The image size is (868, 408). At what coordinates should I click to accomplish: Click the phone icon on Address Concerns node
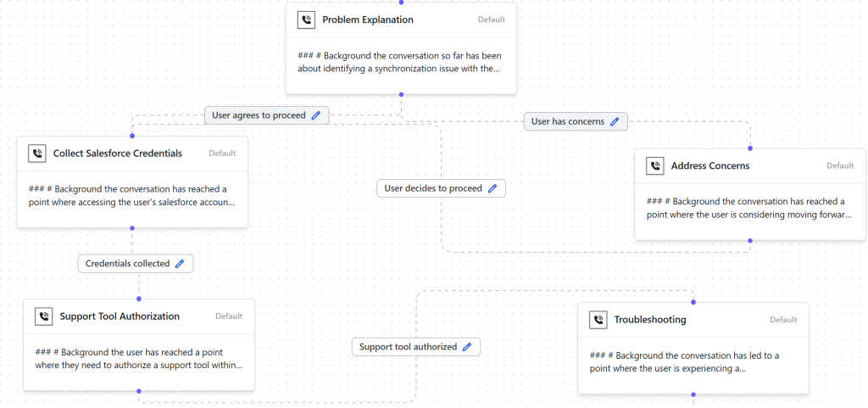[x=655, y=165]
